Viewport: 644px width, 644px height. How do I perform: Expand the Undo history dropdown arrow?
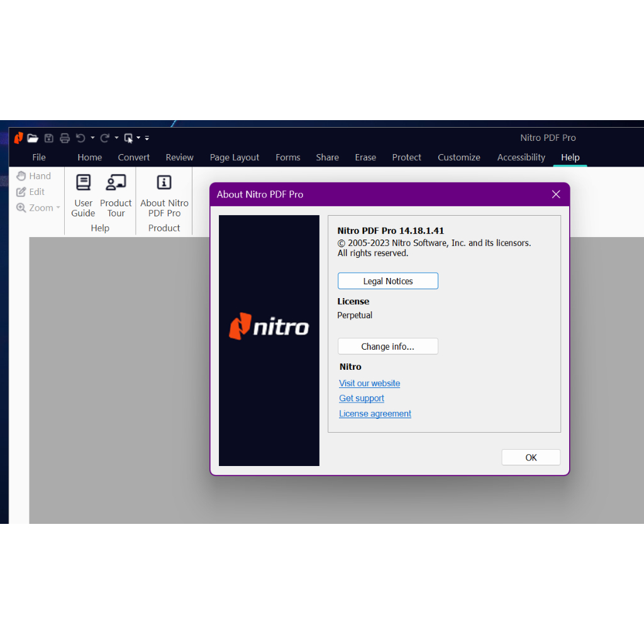point(92,138)
